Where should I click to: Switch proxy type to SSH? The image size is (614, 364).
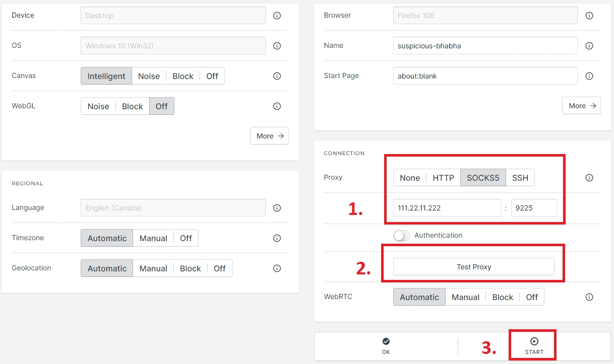[520, 178]
